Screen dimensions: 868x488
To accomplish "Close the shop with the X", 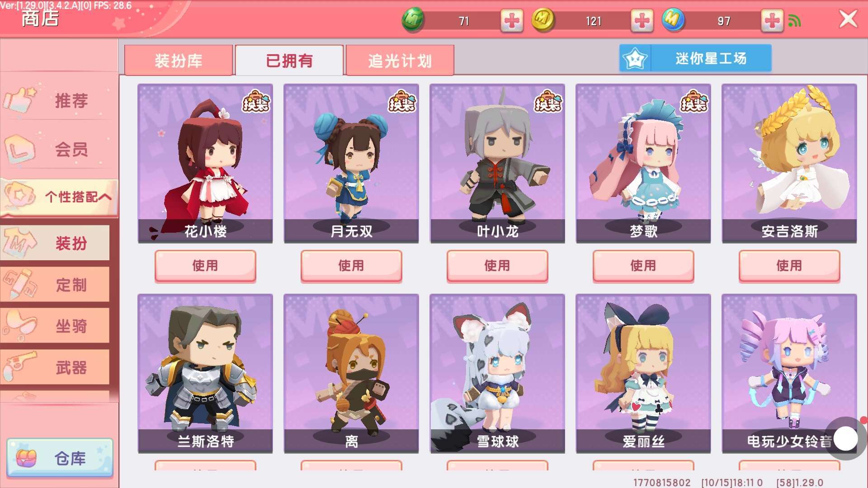I will (x=848, y=19).
